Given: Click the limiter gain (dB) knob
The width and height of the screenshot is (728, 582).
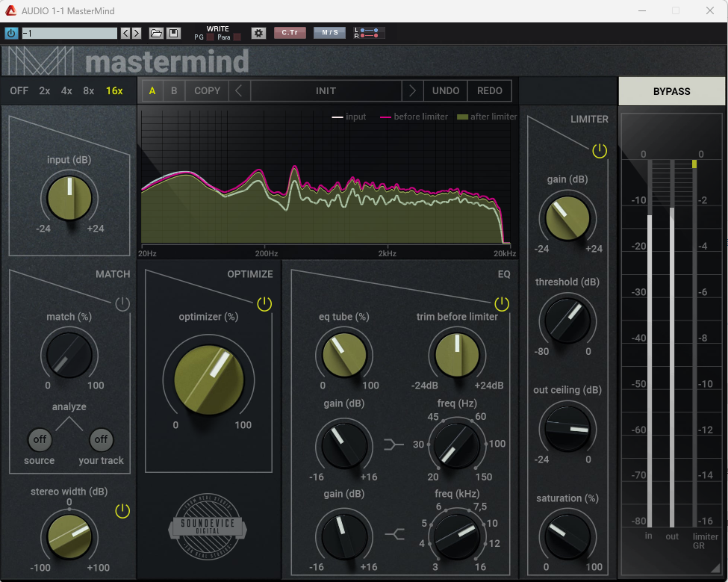Looking at the screenshot, I should pos(567,218).
